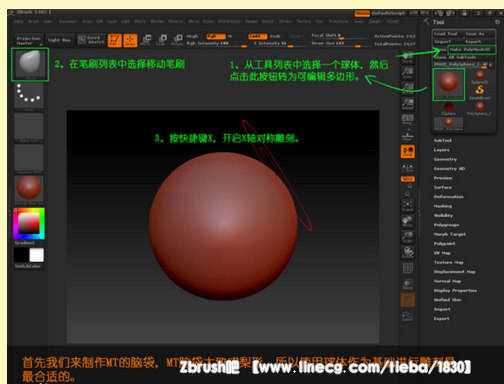
Task: Open the Alpha Off slot
Action: [29, 128]
